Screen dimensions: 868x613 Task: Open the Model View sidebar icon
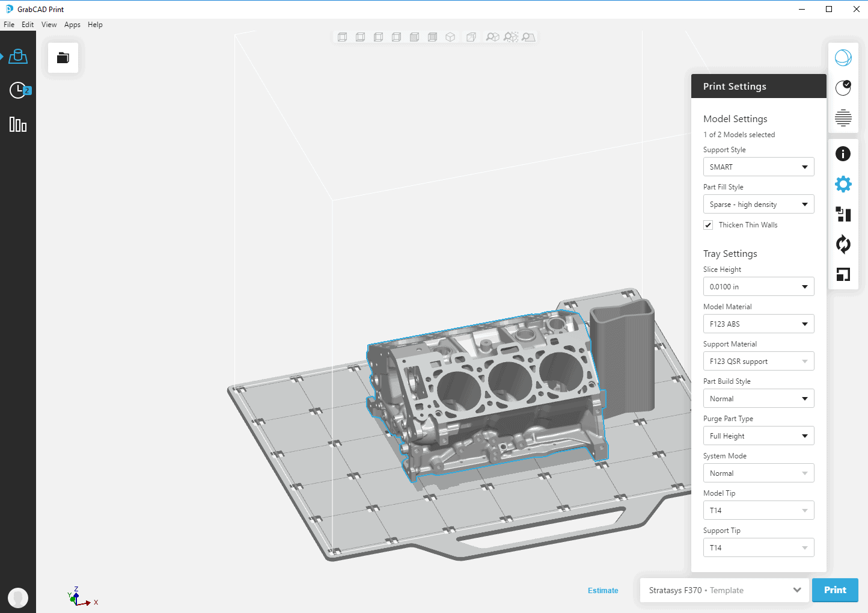tap(18, 57)
